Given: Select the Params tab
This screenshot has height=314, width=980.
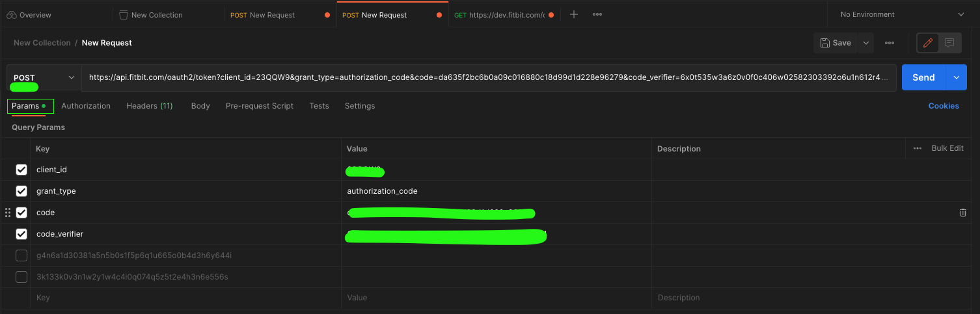Looking at the screenshot, I should click(30, 106).
